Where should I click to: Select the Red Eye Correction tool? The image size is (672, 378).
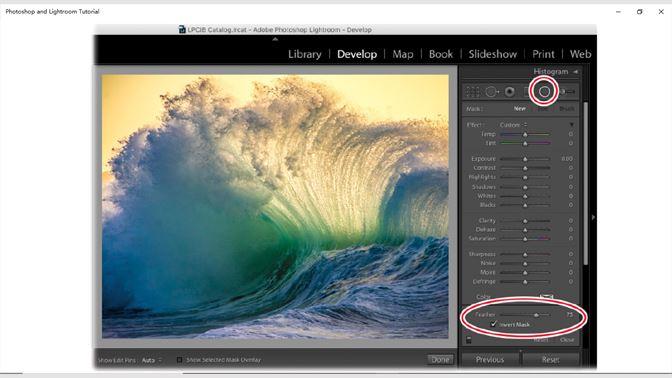510,91
